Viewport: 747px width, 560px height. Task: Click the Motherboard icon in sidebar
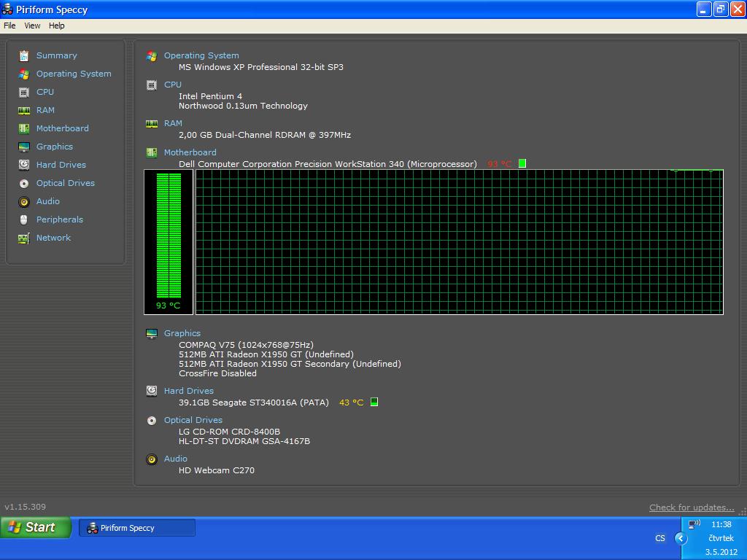click(24, 128)
